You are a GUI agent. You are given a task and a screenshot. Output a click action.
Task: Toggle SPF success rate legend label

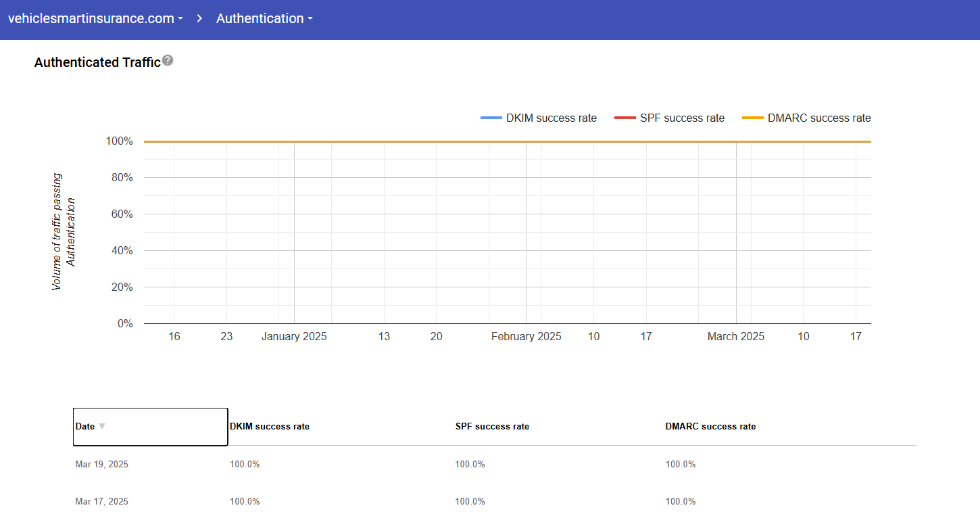click(682, 118)
